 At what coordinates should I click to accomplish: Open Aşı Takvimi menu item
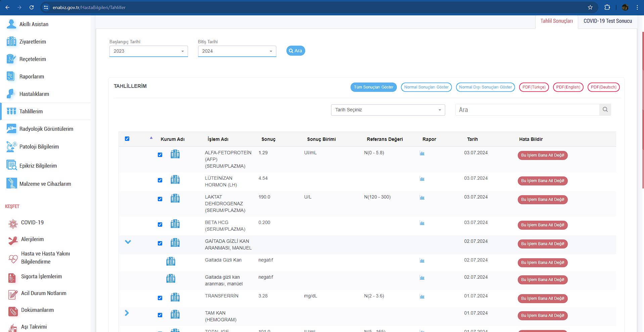pyautogui.click(x=34, y=327)
